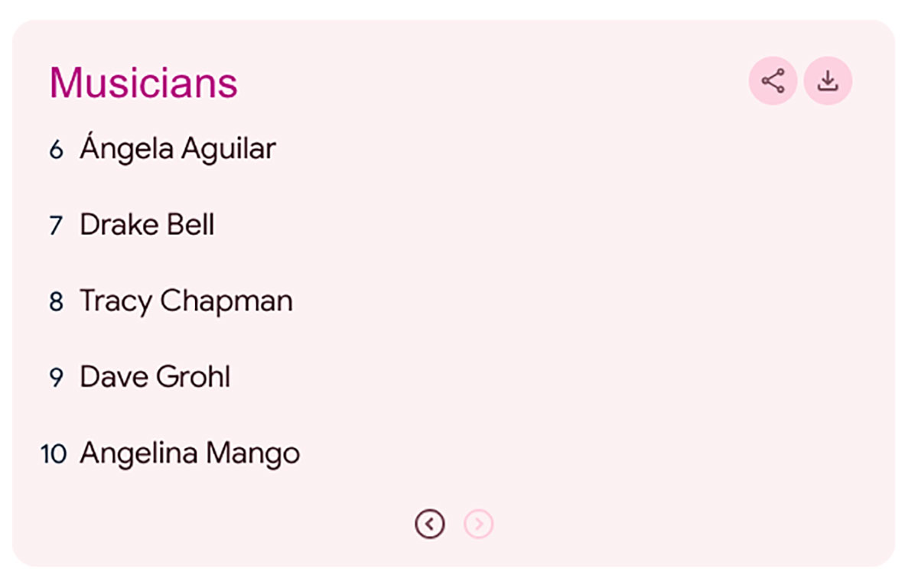
Task: Click the surname Mango
Action: [x=253, y=454]
